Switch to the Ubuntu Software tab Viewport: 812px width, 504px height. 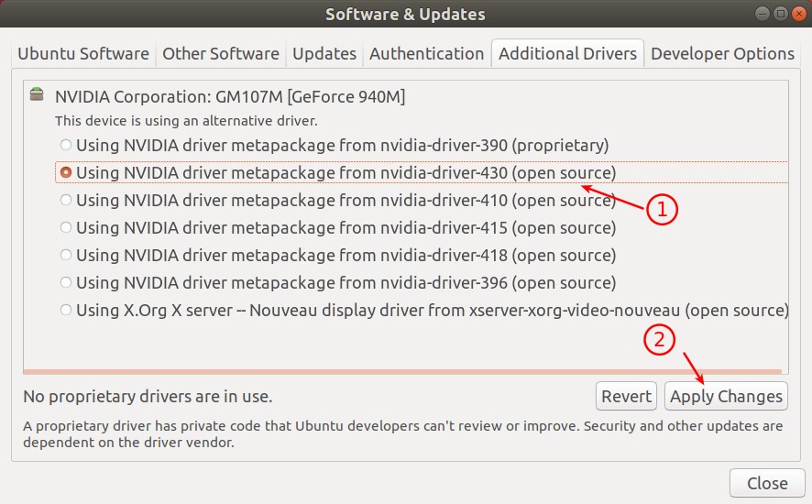tap(83, 54)
